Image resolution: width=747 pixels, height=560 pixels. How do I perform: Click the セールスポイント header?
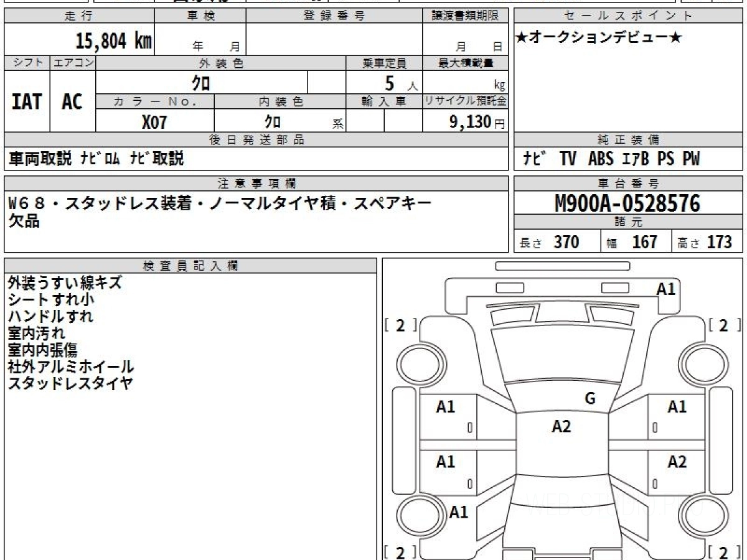629,16
